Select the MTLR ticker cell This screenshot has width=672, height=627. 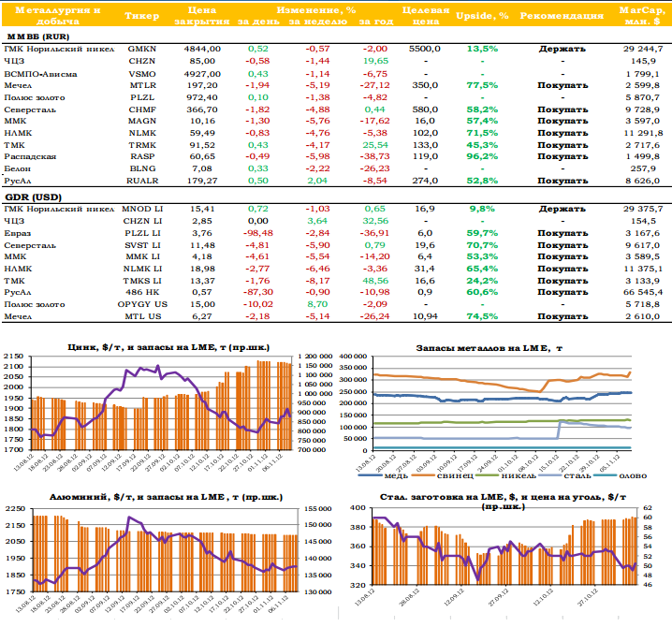142,85
